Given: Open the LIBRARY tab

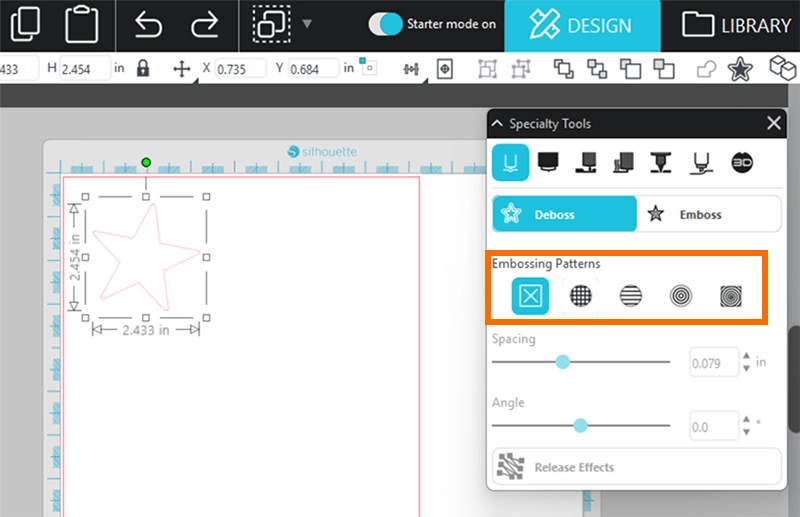Looking at the screenshot, I should click(735, 25).
